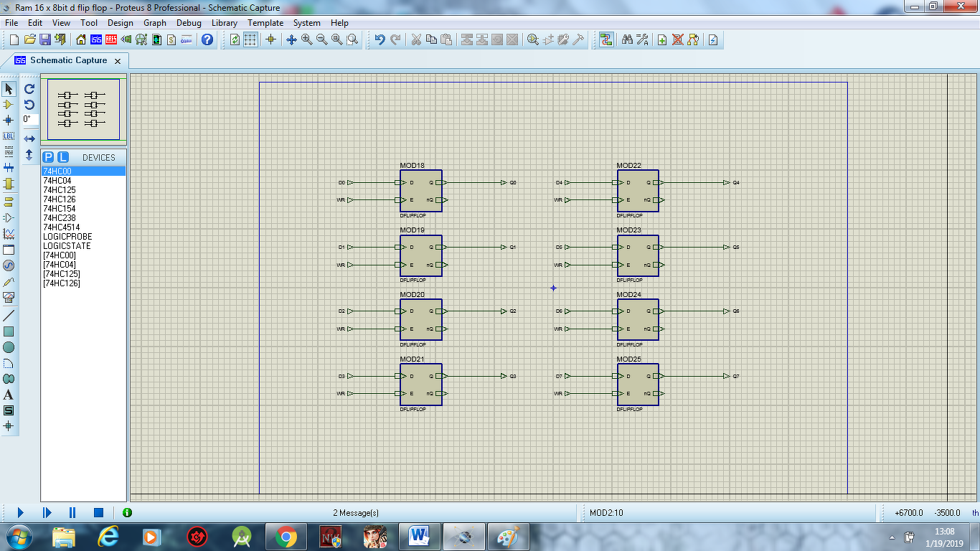Redraw the display with the refresh icon

tap(235, 39)
